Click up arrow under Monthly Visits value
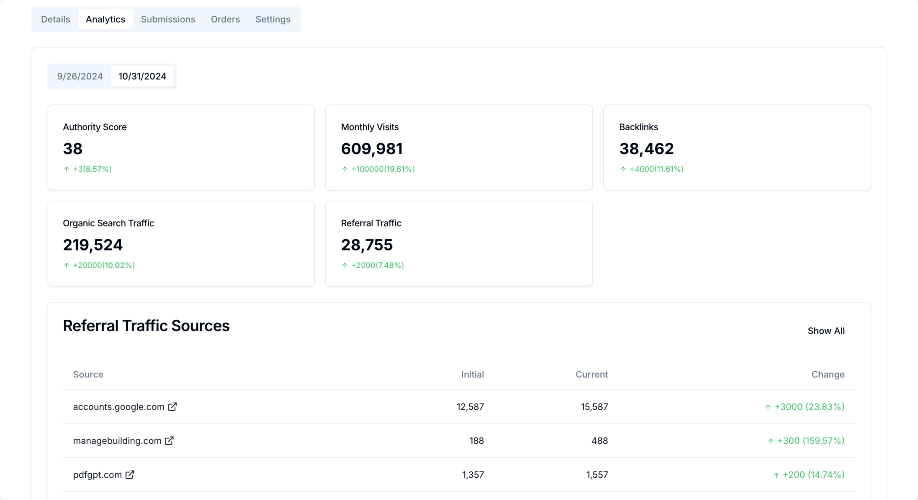The height and width of the screenshot is (500, 918). coord(345,169)
